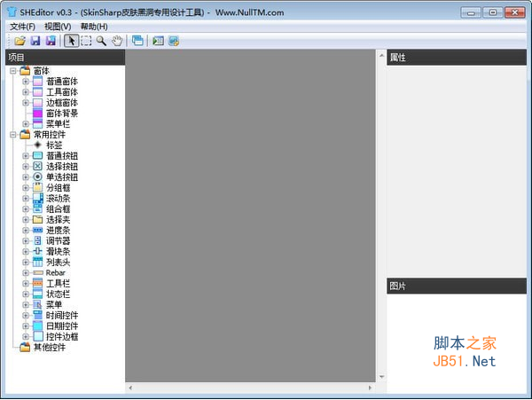
Task: Expand the 边框窗体 node
Action: (x=26, y=103)
